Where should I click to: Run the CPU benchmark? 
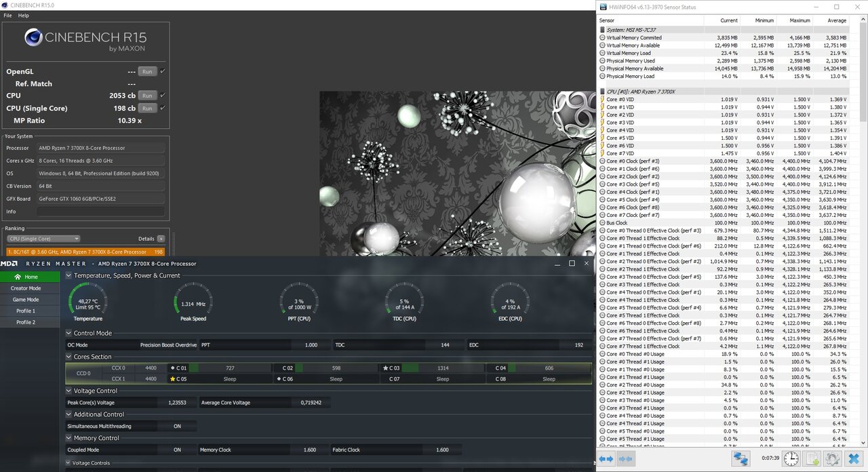tap(147, 96)
